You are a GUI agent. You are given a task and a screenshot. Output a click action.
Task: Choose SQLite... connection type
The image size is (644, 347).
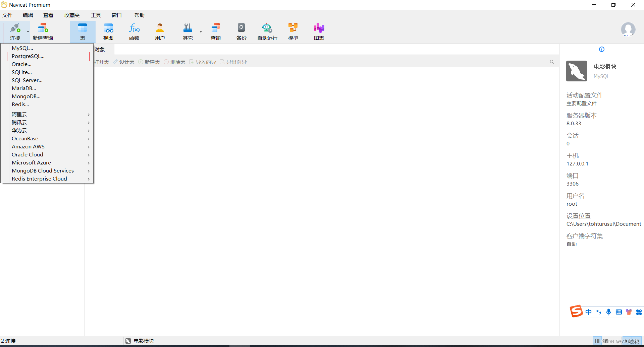coord(47,72)
